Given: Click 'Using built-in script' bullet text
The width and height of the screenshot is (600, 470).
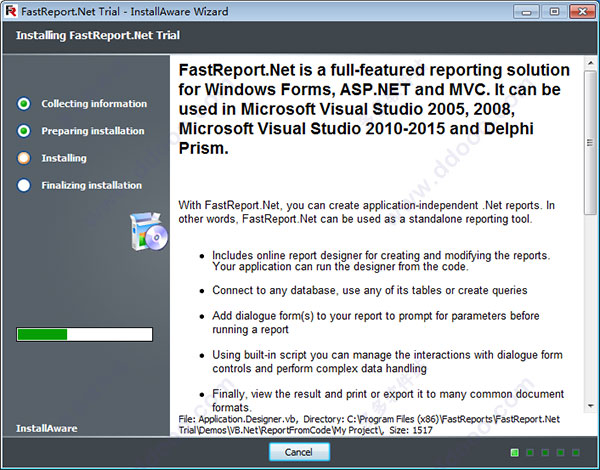Looking at the screenshot, I should [x=387, y=362].
